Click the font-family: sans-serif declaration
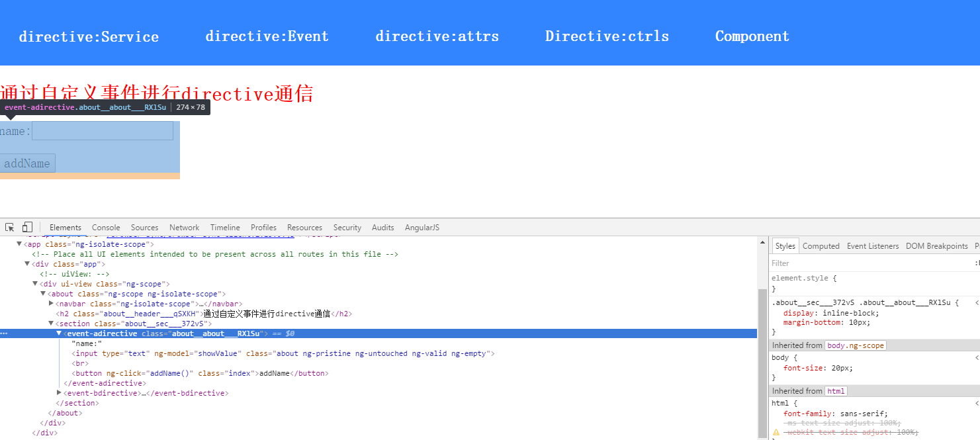 point(836,414)
